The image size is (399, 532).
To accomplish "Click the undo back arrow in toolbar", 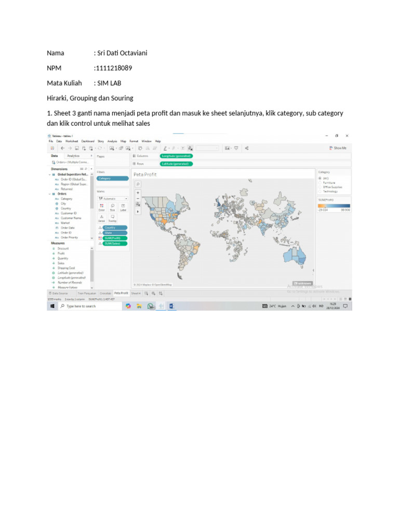I will coord(62,148).
